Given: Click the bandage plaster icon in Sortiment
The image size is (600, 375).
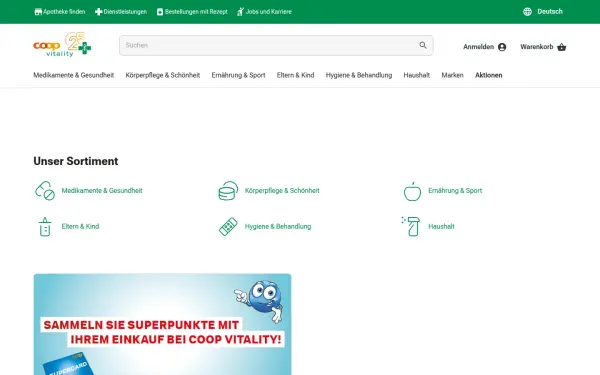Looking at the screenshot, I should click(228, 227).
